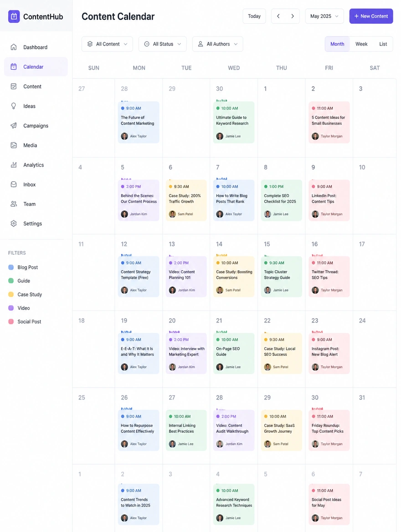The width and height of the screenshot is (401, 532).
Task: Click the Today button
Action: (254, 16)
